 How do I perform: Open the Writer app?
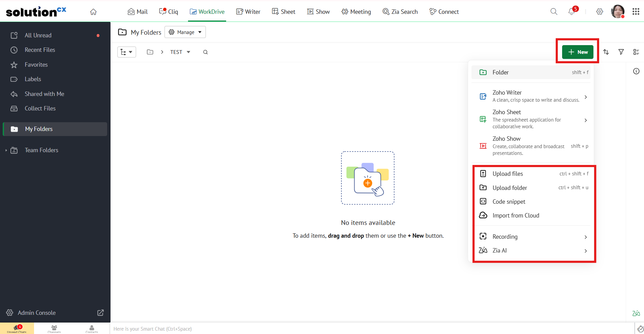click(248, 12)
